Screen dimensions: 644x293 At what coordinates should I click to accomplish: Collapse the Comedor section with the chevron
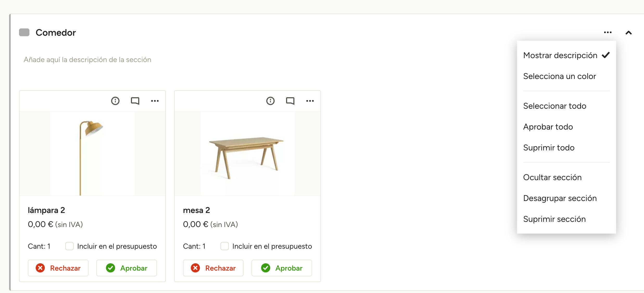[x=629, y=33]
